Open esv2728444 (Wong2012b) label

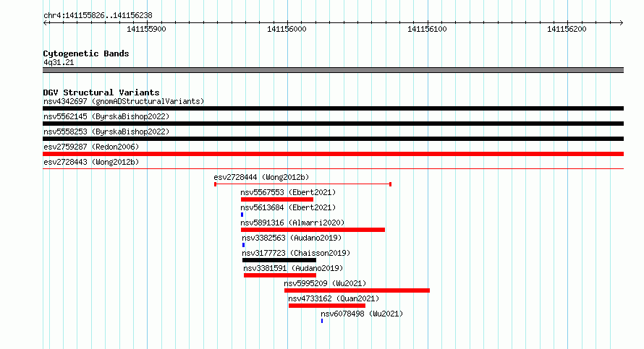[261, 177]
